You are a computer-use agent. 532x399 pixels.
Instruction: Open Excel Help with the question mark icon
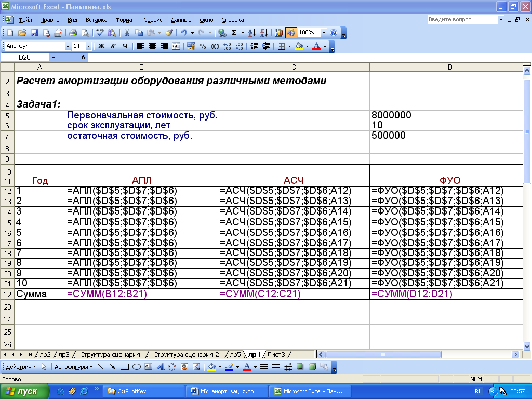[x=334, y=33]
